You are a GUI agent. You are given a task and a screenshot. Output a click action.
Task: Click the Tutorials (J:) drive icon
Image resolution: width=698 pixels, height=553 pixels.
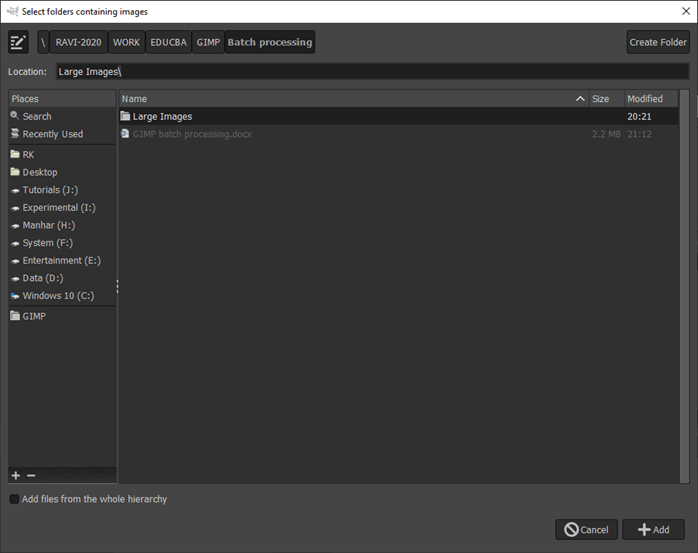click(15, 190)
